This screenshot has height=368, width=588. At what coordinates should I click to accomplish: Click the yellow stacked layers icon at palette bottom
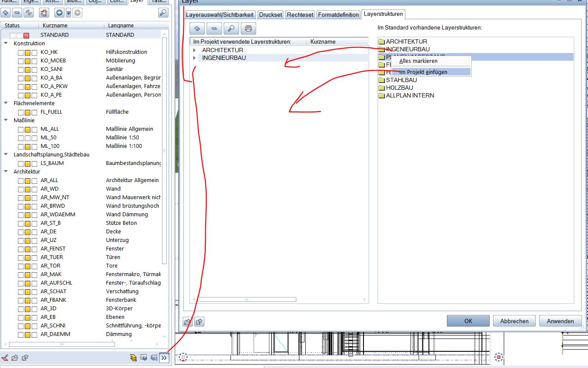click(133, 358)
